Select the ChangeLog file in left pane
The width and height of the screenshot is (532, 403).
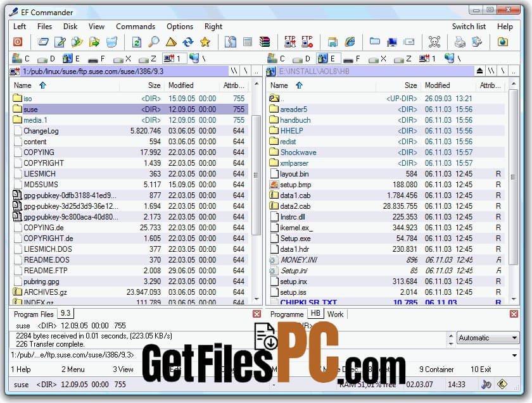[129, 131]
